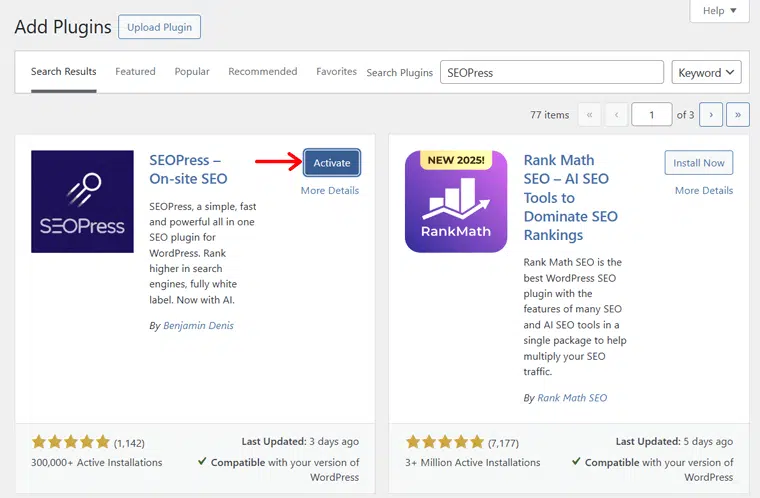Switch to the Favorites tab
This screenshot has height=498, width=760.
click(336, 72)
